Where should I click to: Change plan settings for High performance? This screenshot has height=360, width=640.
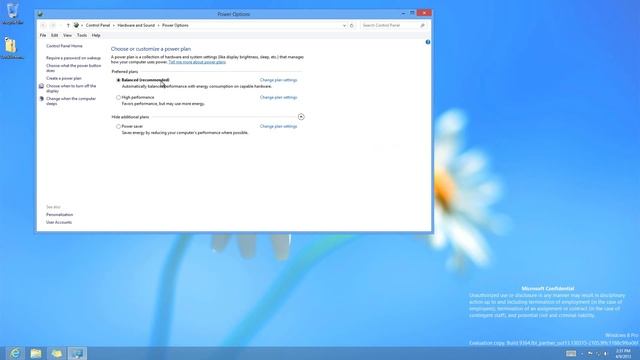click(x=278, y=98)
